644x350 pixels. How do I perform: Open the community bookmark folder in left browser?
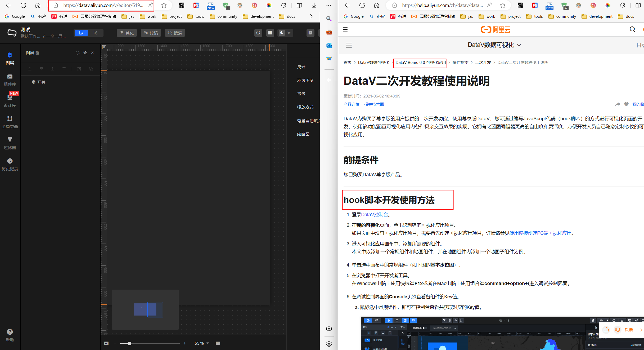pos(224,16)
